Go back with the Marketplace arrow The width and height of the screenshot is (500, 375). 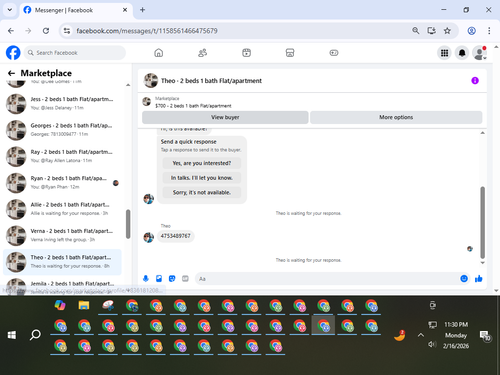pos(11,73)
